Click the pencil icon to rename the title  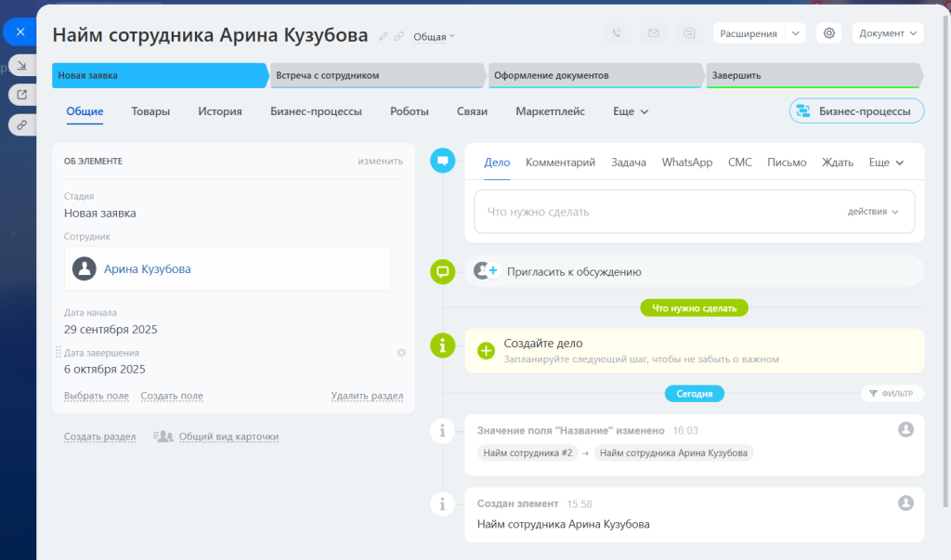384,36
